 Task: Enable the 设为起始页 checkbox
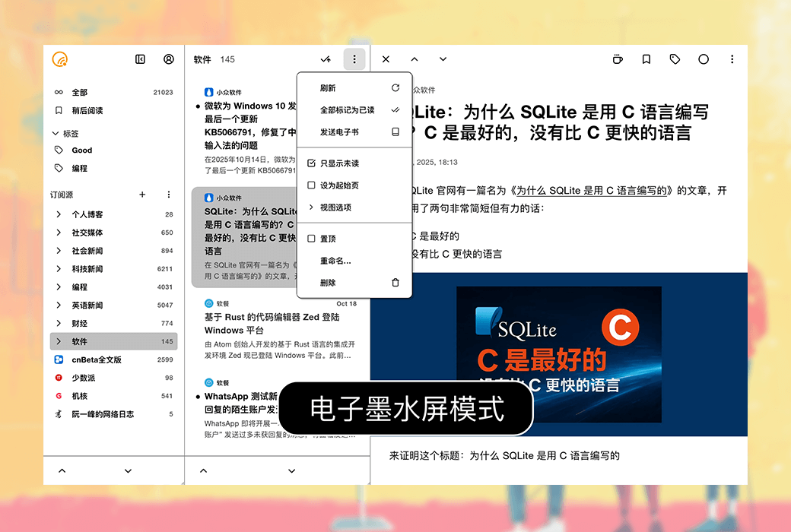[x=311, y=185]
